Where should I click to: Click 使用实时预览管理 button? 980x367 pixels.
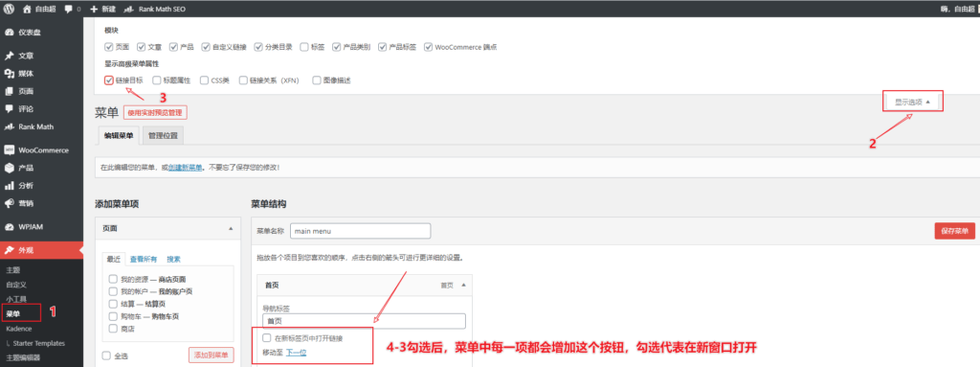155,113
